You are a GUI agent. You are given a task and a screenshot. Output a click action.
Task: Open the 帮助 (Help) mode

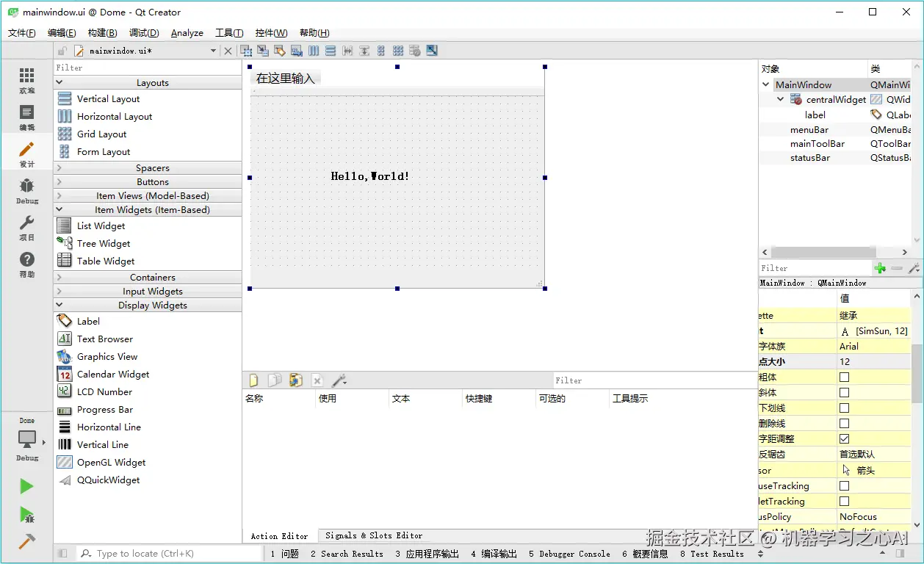(x=26, y=264)
